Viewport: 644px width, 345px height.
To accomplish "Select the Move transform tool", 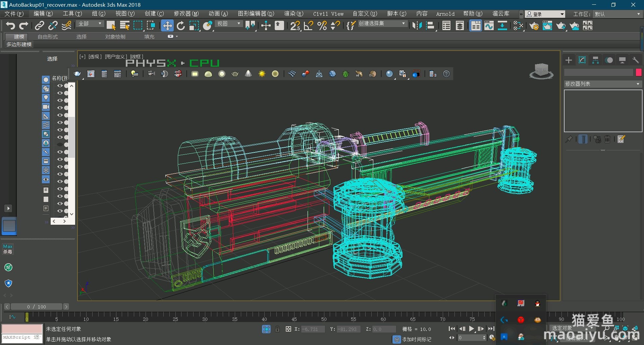I will tap(167, 26).
